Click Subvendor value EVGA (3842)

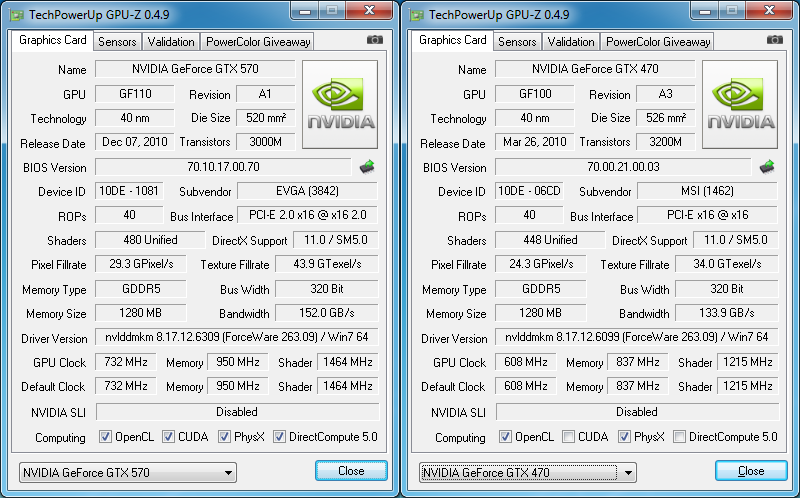click(308, 191)
